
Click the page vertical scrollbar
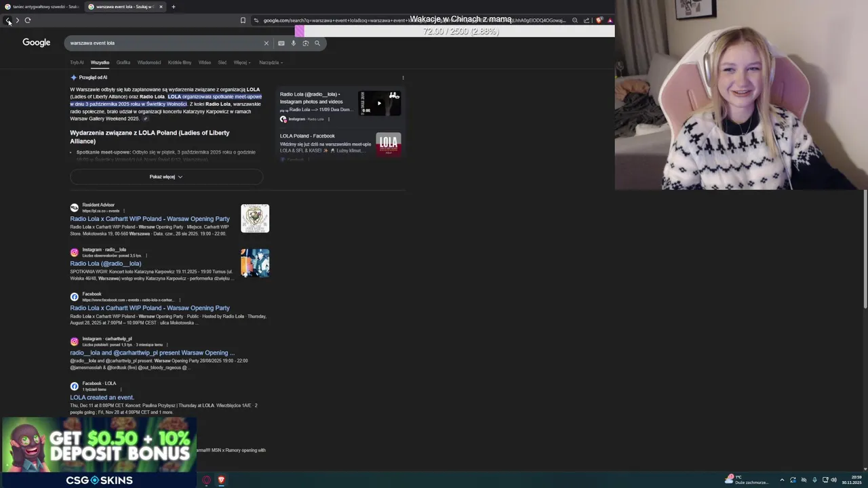coord(865,251)
